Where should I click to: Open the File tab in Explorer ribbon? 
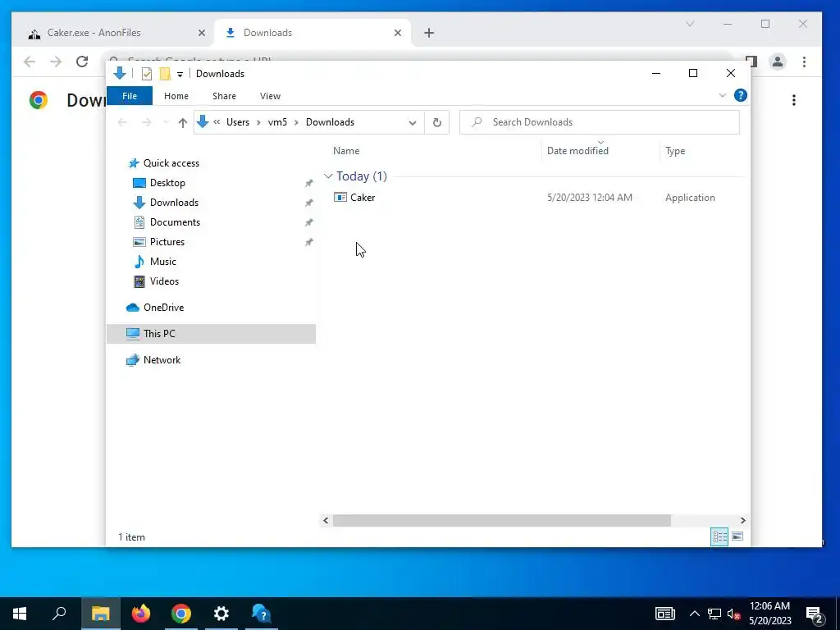coord(130,96)
